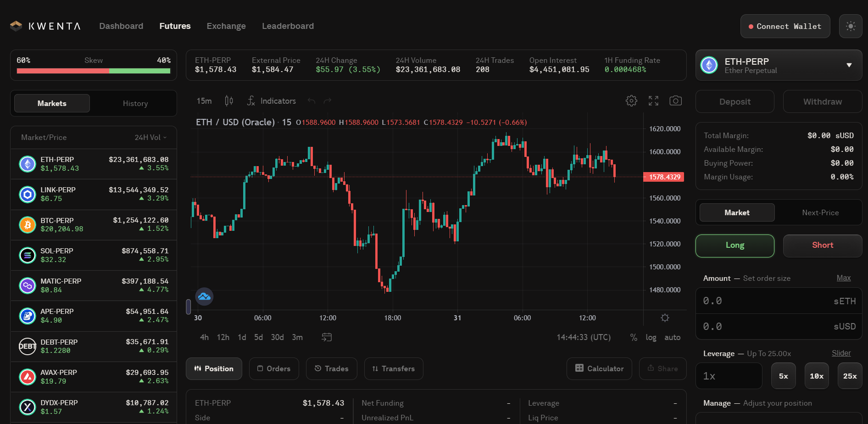This screenshot has width=868, height=424.
Task: Click the Connect Wallet button
Action: tap(785, 26)
